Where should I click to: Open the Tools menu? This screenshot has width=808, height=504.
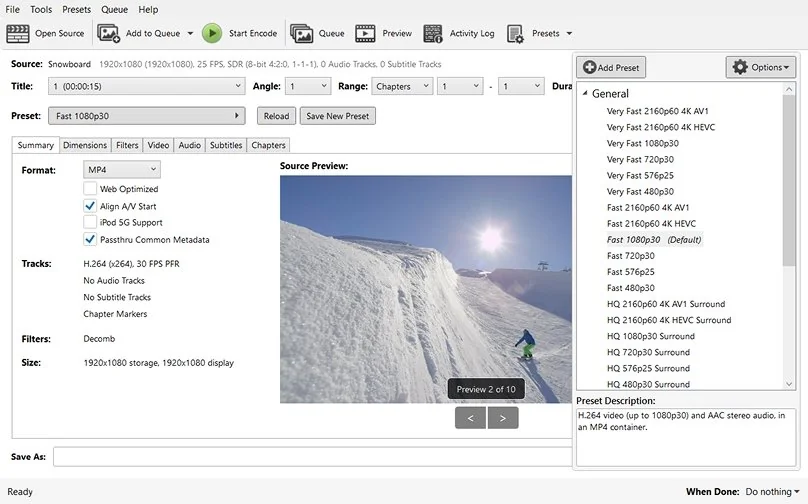tap(41, 9)
